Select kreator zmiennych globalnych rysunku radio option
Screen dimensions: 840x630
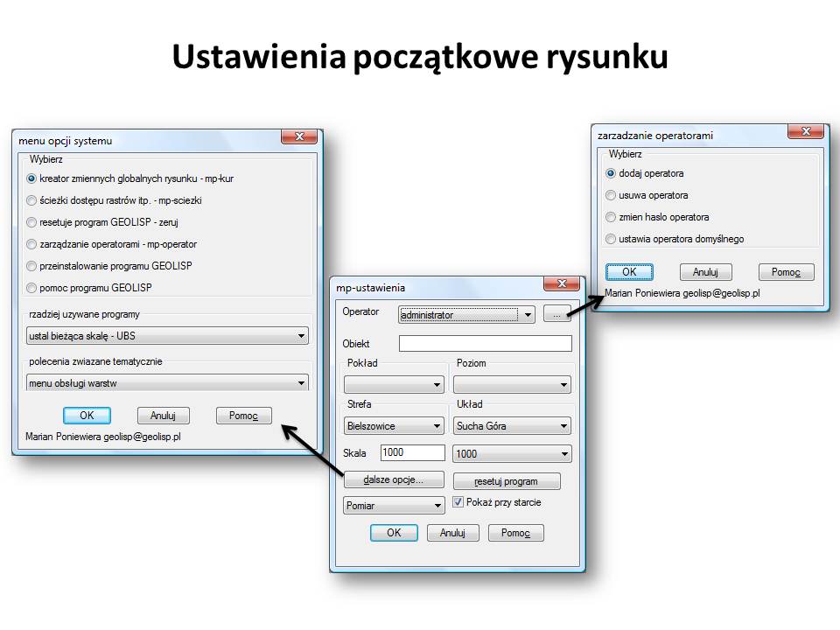tap(130, 178)
